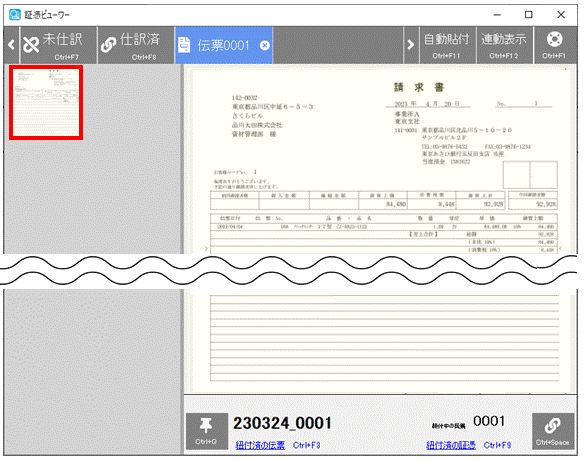Image resolution: width=584 pixels, height=460 pixels.
Task: Click the slip number 0001
Action: coord(489,421)
